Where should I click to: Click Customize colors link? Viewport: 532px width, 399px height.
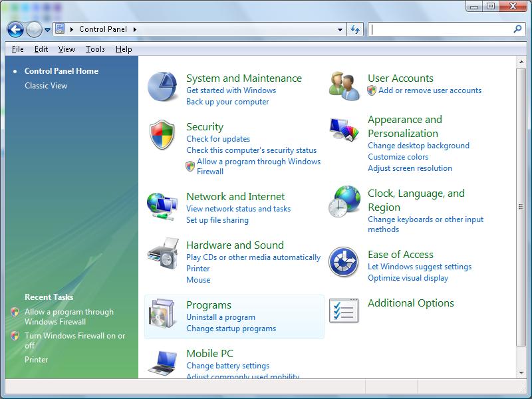coord(398,157)
